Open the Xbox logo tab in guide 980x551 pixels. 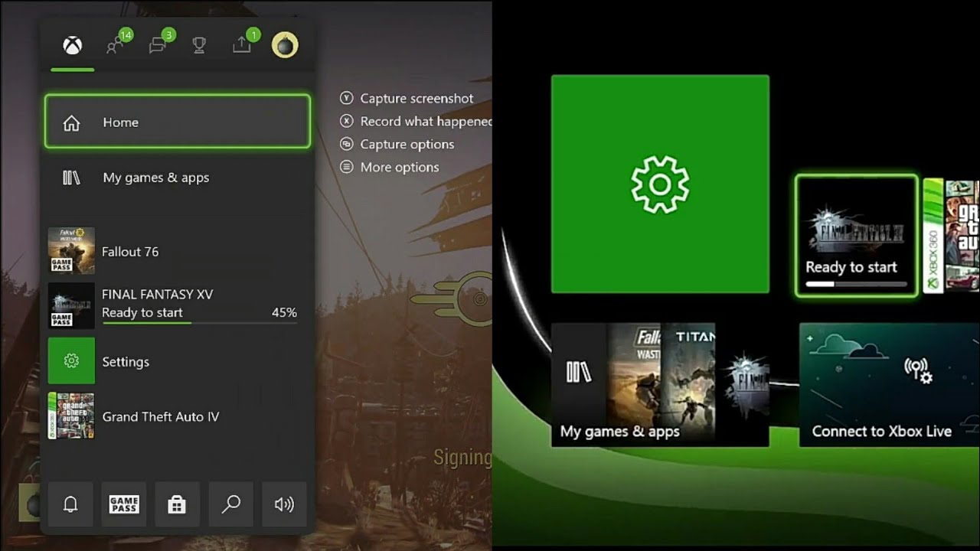point(73,46)
